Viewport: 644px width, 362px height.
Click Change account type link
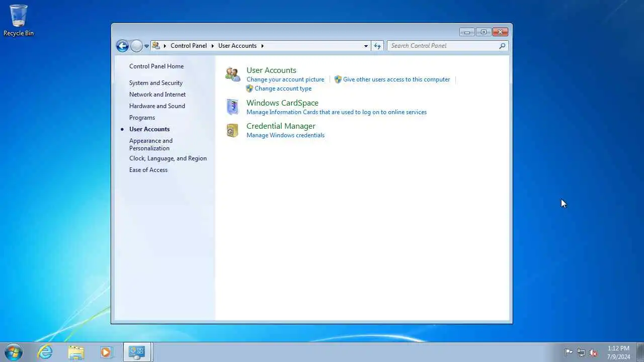click(x=283, y=88)
